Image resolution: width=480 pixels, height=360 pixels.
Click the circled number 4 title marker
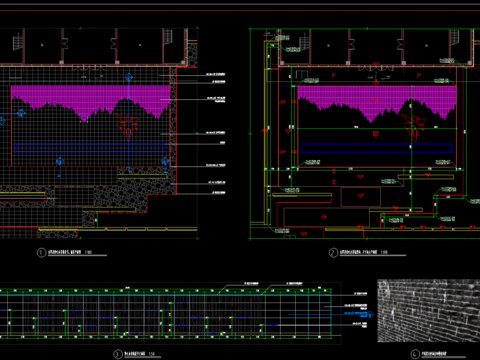coord(415,354)
